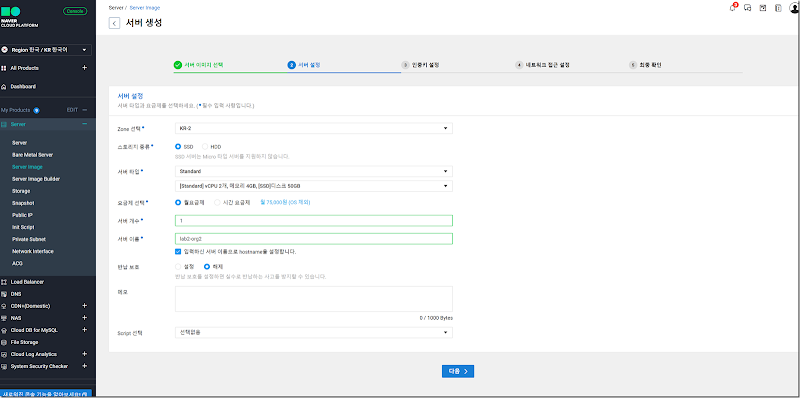Select the 월요금제 monthly pricing option
Viewport: 800px width, 398px height.
pos(178,202)
